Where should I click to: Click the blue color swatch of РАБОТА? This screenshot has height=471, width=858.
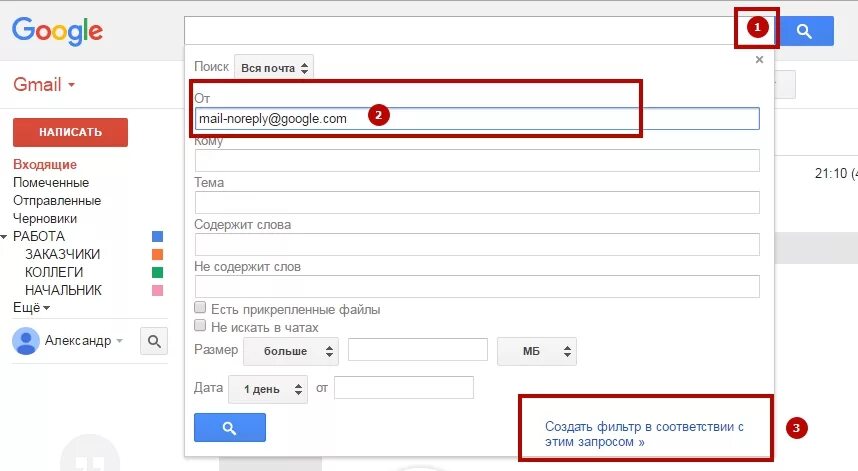[x=158, y=236]
